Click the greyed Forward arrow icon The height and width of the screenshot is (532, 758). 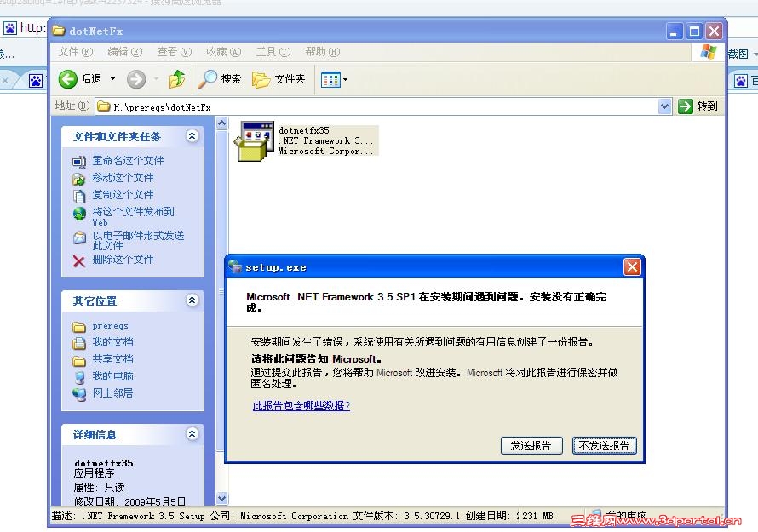pyautogui.click(x=136, y=79)
